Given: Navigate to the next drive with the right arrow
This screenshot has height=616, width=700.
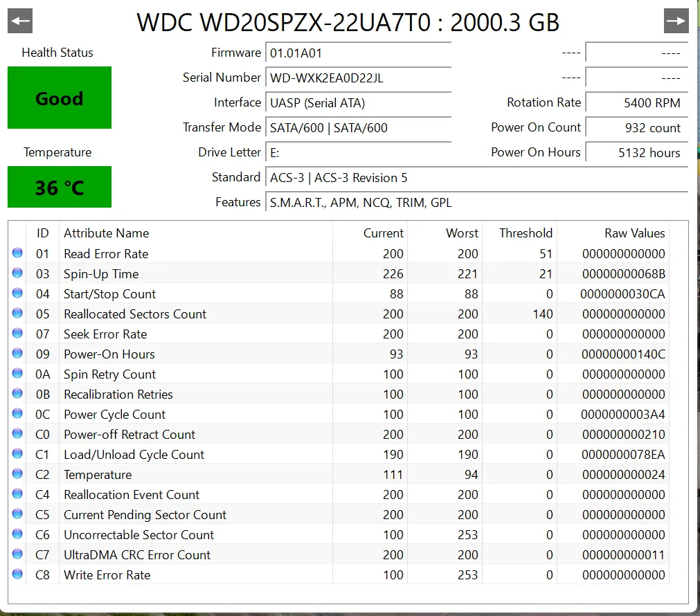Looking at the screenshot, I should [x=676, y=20].
